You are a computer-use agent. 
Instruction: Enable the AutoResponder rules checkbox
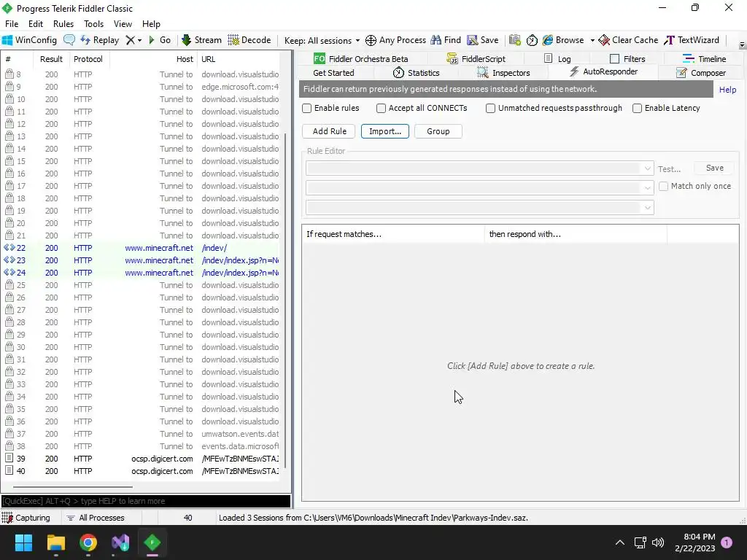click(x=307, y=108)
